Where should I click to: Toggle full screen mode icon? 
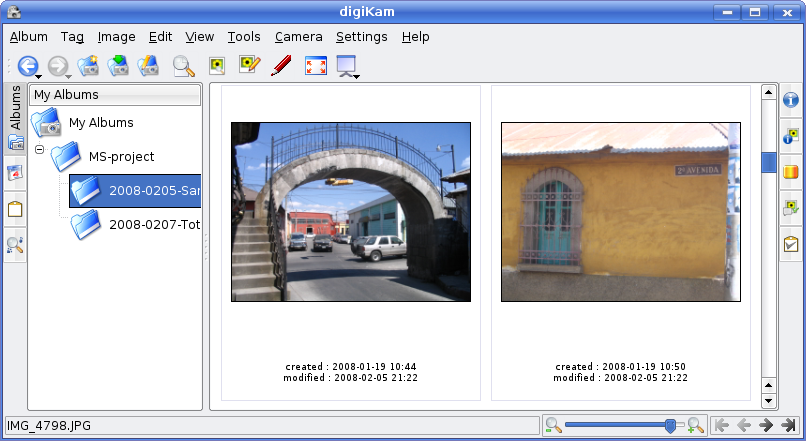pyautogui.click(x=315, y=66)
